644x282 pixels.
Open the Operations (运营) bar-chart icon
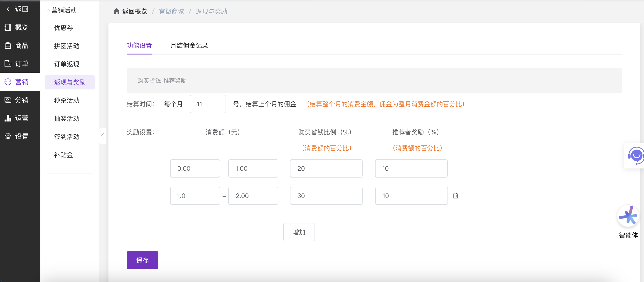pos(8,118)
